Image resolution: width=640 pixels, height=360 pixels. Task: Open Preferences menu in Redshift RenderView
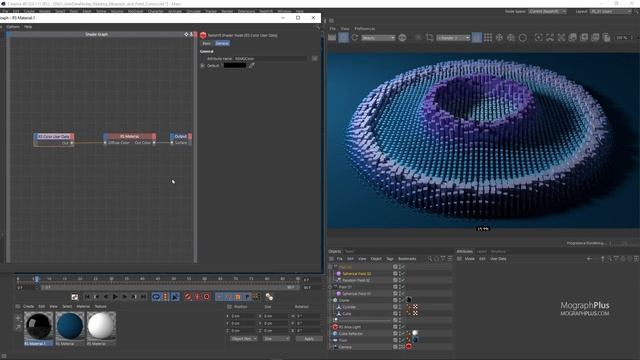pyautogui.click(x=364, y=29)
